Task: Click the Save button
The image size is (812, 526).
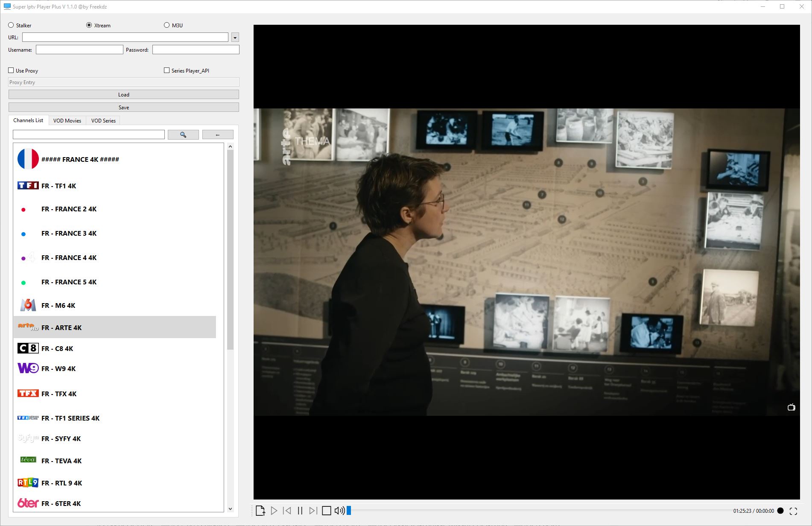Action: tap(124, 107)
